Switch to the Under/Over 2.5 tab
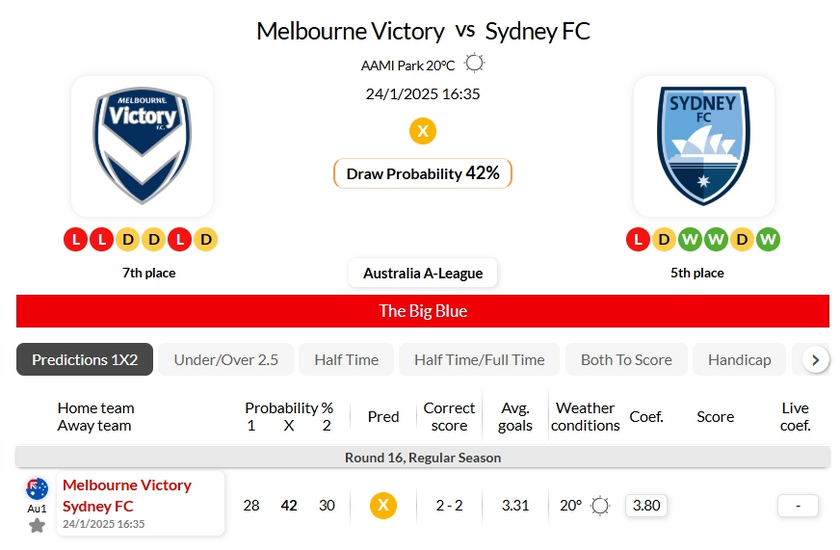 coord(226,360)
